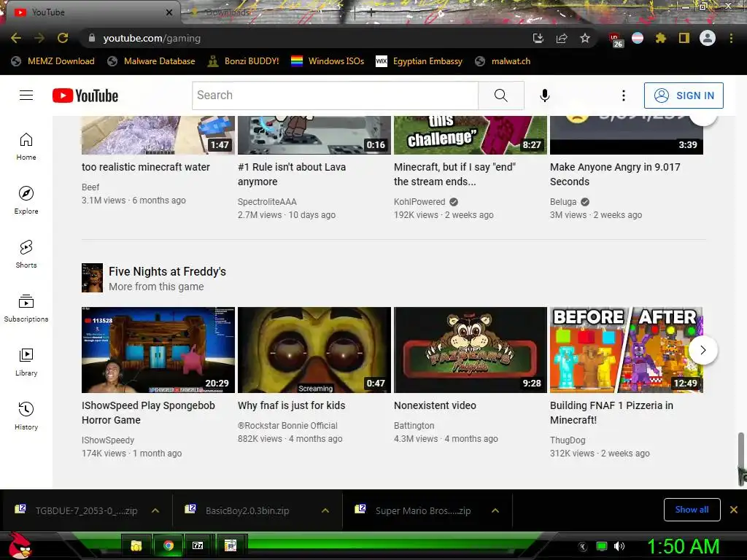Bookmark this page with star icon
Image resolution: width=747 pixels, height=560 pixels.
(x=585, y=38)
